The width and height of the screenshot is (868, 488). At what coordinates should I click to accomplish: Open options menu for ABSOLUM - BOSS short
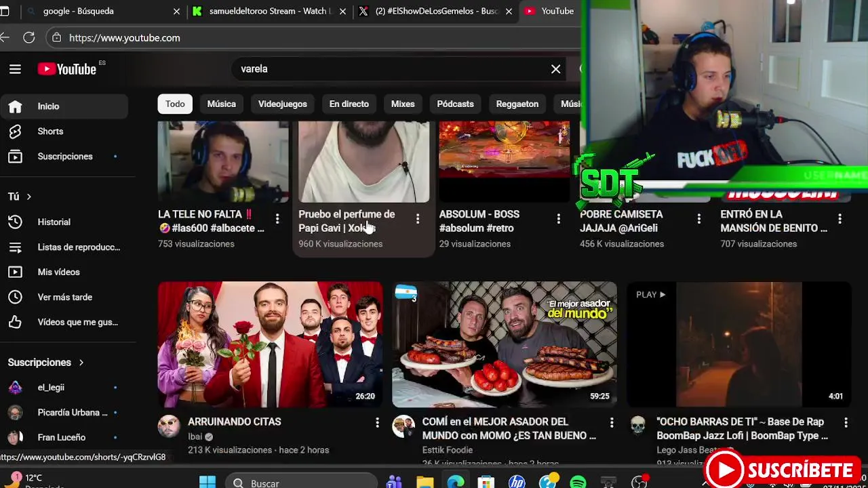coord(558,218)
